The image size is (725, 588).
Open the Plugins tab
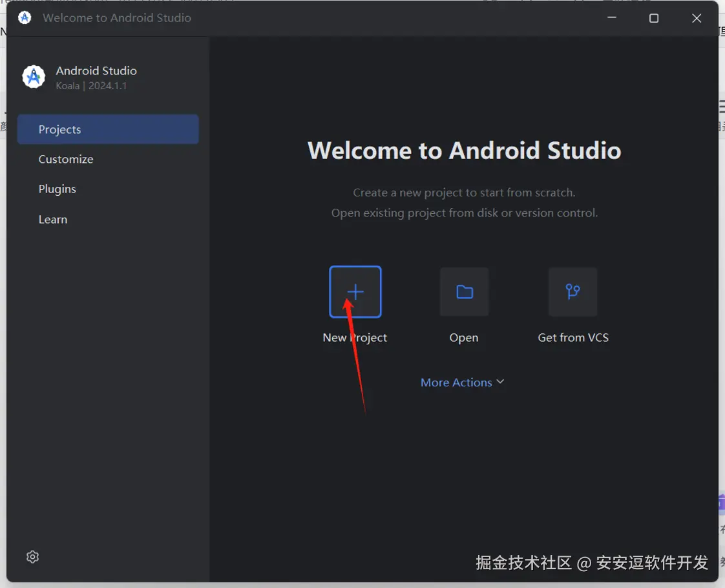point(58,189)
